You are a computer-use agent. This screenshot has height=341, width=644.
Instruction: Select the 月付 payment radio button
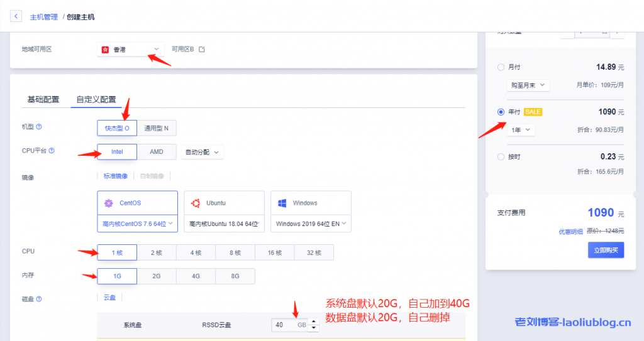click(x=501, y=67)
